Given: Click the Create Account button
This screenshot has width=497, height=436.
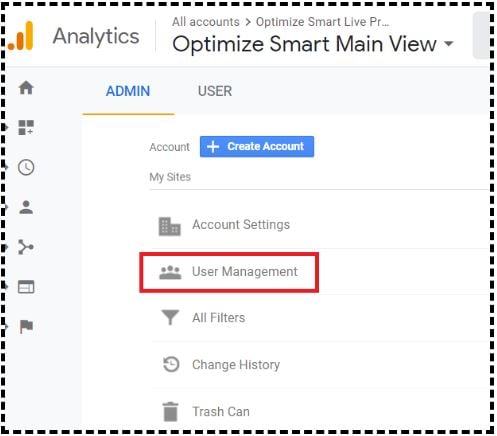Looking at the screenshot, I should point(257,146).
